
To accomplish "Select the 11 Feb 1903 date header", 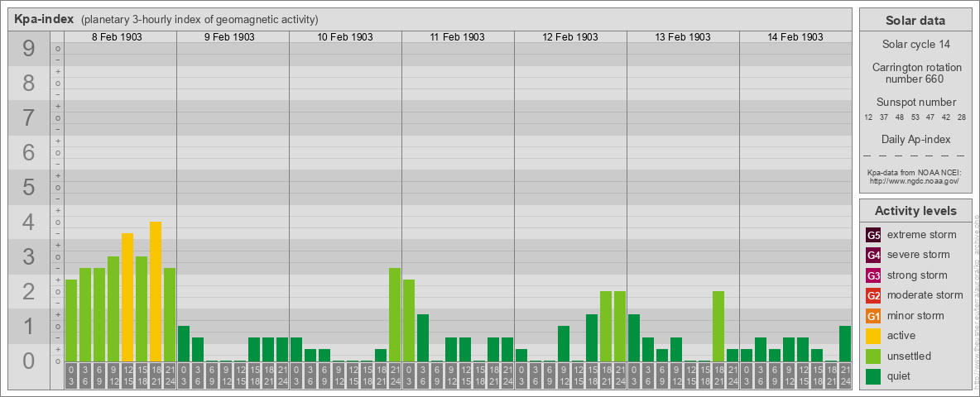I will click(x=457, y=37).
